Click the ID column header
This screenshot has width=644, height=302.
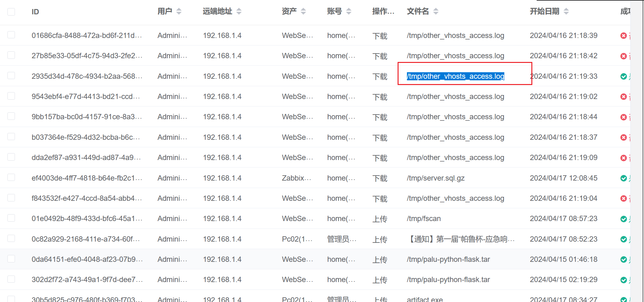[35, 12]
